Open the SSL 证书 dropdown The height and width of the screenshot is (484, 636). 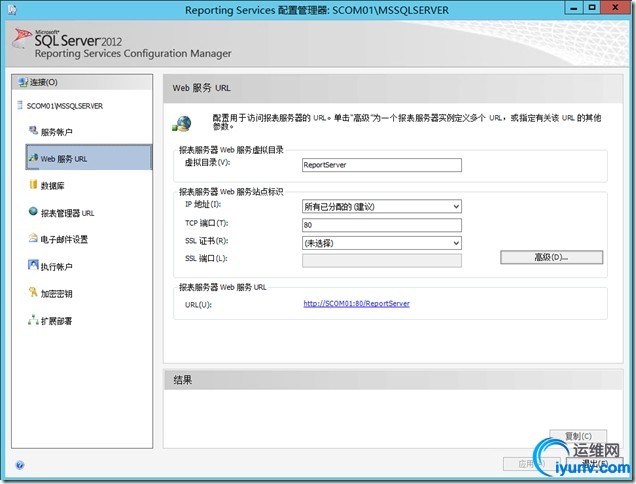[x=382, y=243]
